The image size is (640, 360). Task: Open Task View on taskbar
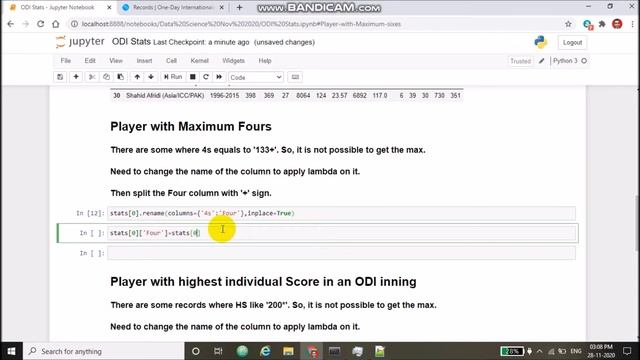(218, 351)
